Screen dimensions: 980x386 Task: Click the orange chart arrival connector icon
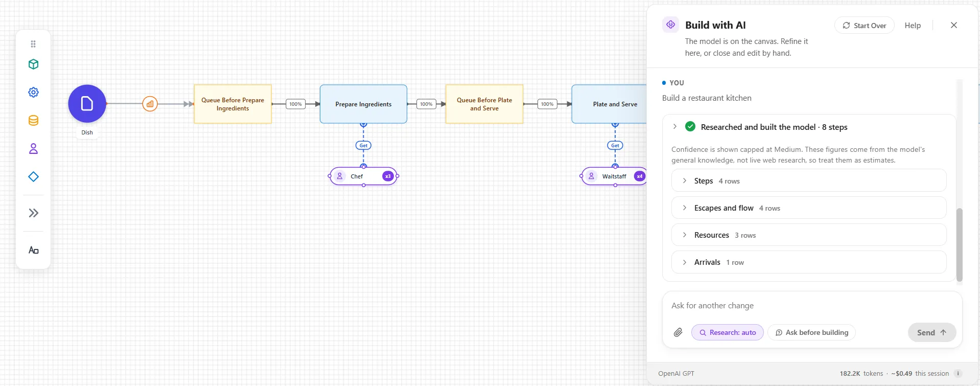click(x=150, y=104)
